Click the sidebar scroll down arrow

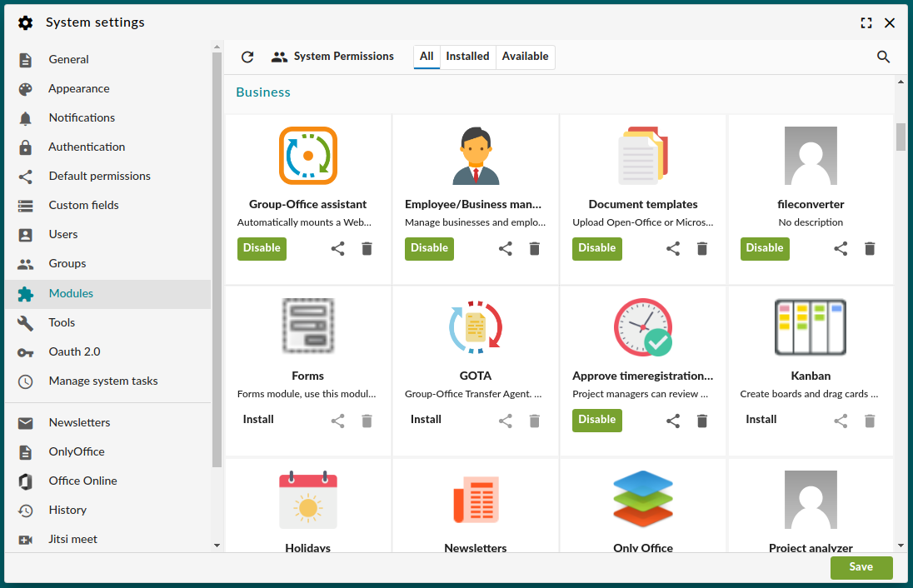217,546
